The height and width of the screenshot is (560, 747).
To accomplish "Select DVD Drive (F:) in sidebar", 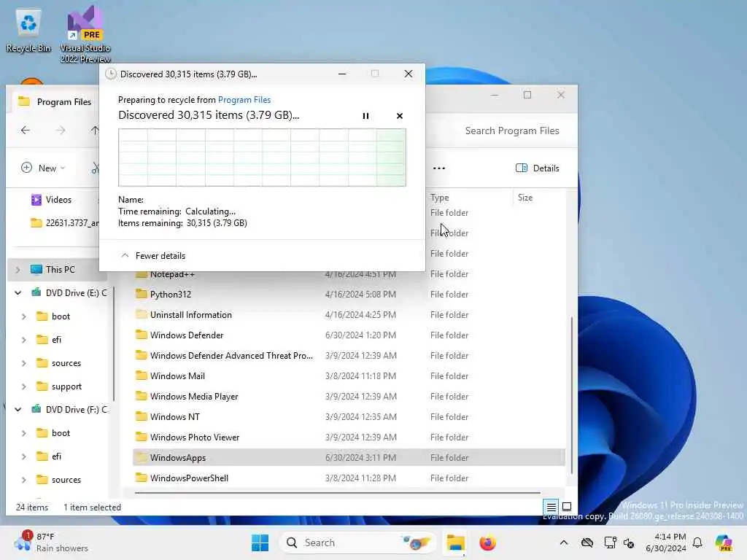I will (69, 410).
